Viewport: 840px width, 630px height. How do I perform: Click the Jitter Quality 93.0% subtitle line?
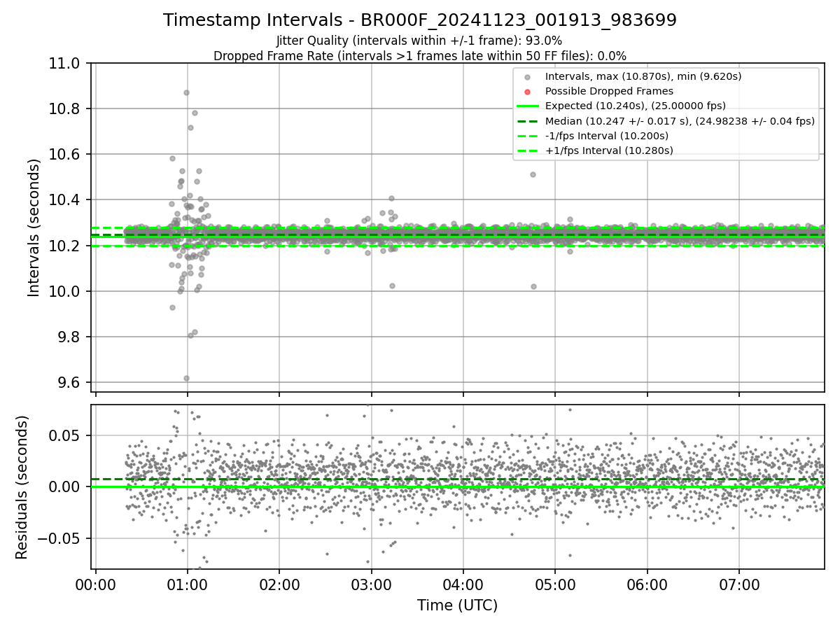(x=419, y=41)
